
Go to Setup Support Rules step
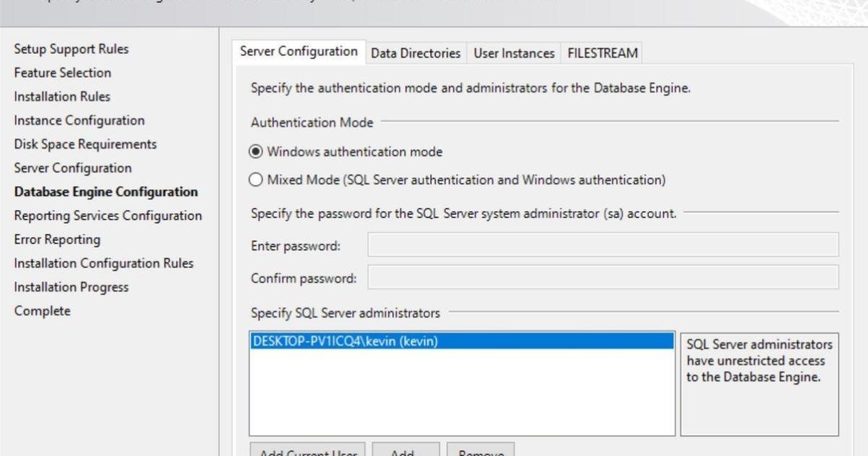click(72, 49)
